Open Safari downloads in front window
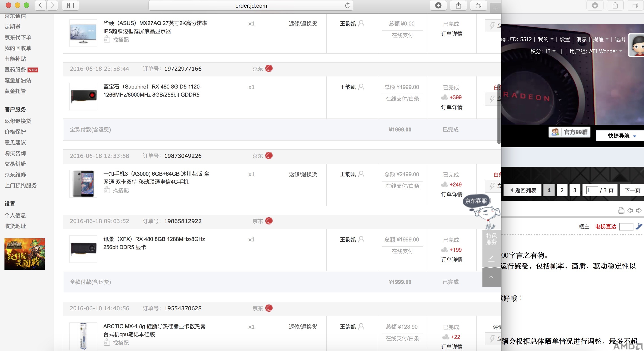The height and width of the screenshot is (351, 644). (438, 5)
